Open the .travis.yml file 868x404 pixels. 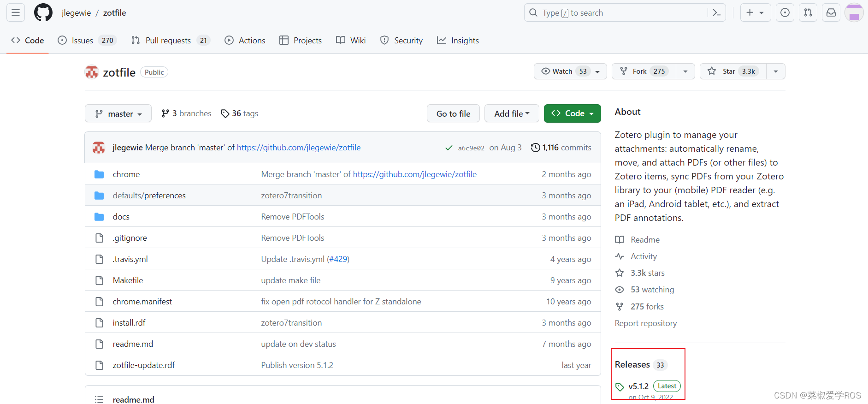pos(130,259)
